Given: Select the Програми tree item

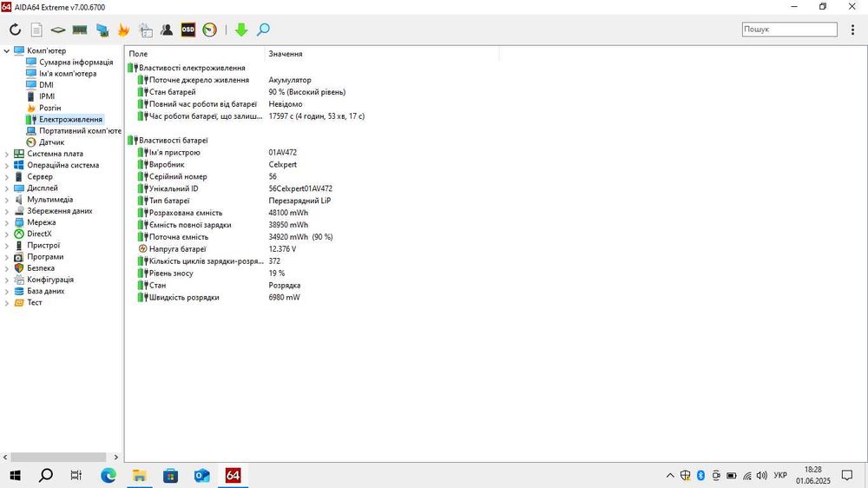Looking at the screenshot, I should tap(45, 257).
